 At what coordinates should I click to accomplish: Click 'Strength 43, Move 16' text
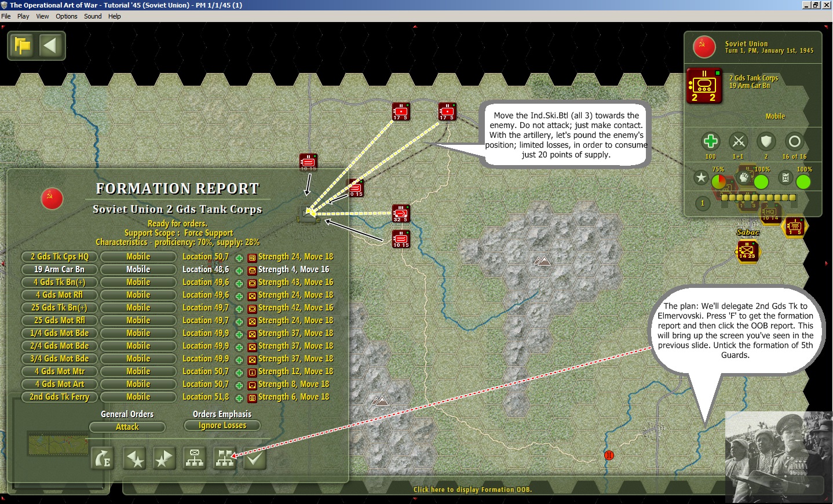pos(296,282)
